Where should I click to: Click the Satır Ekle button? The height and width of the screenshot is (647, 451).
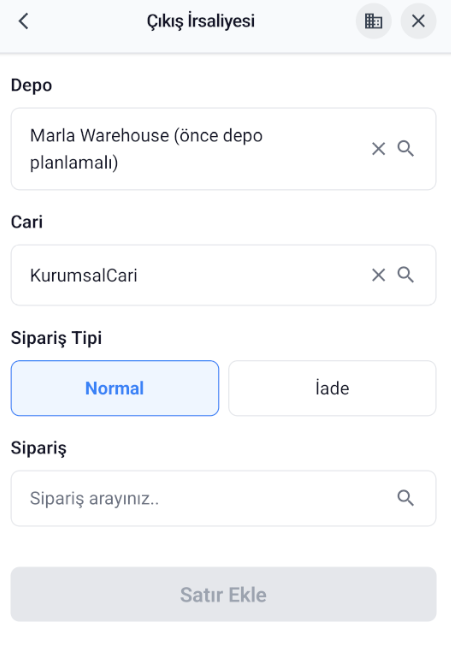point(223,594)
